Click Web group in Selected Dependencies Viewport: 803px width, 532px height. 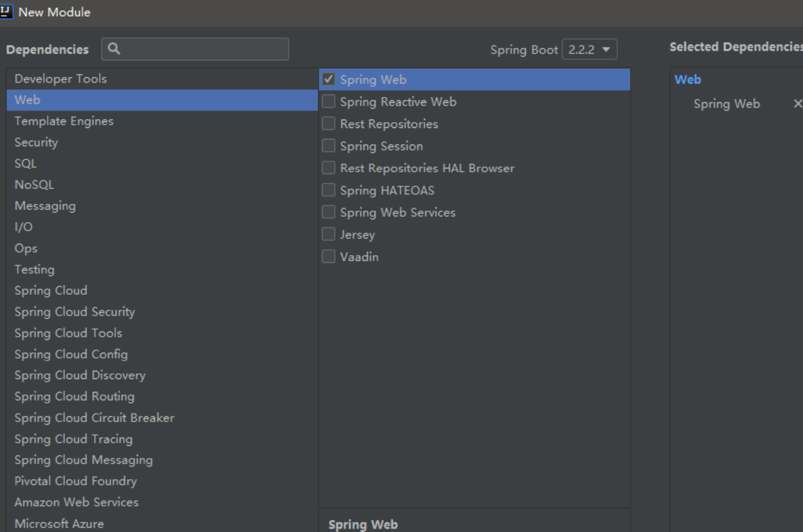pyautogui.click(x=688, y=80)
